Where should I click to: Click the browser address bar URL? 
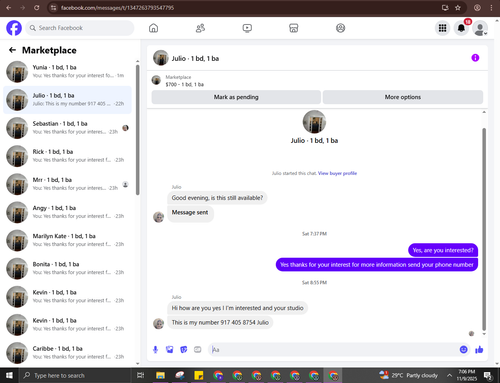(117, 8)
